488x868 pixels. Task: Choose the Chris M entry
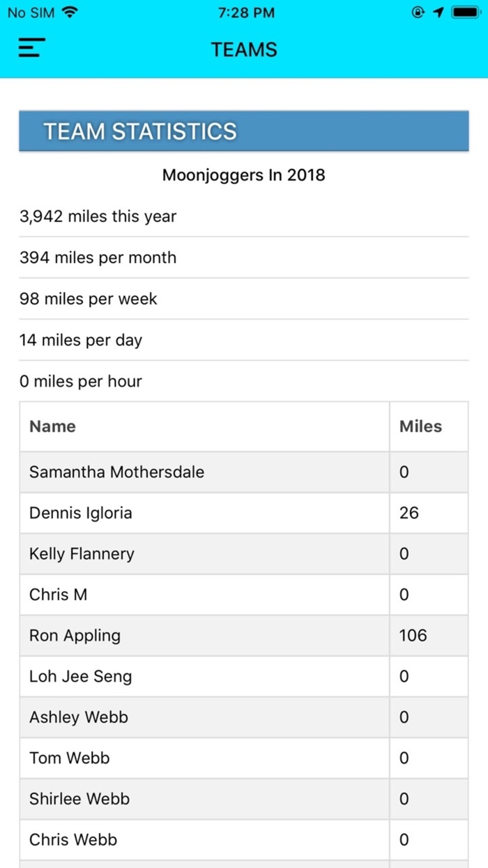pos(58,594)
